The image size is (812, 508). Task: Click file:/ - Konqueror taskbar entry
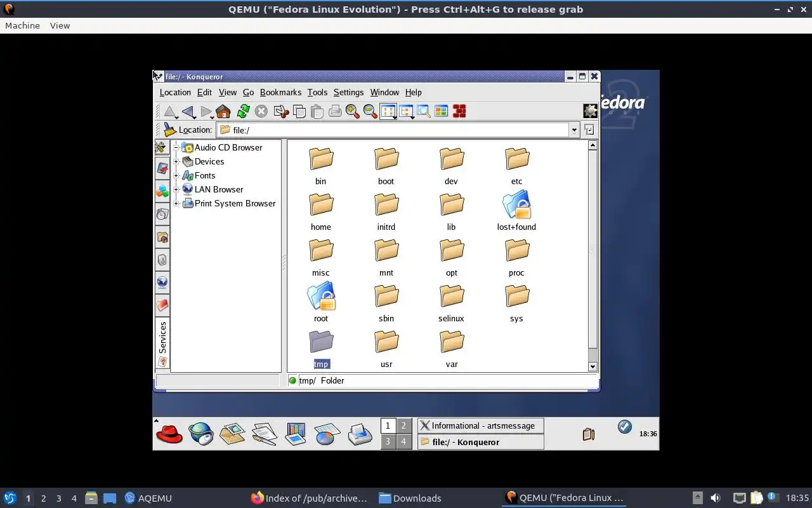pyautogui.click(x=481, y=442)
